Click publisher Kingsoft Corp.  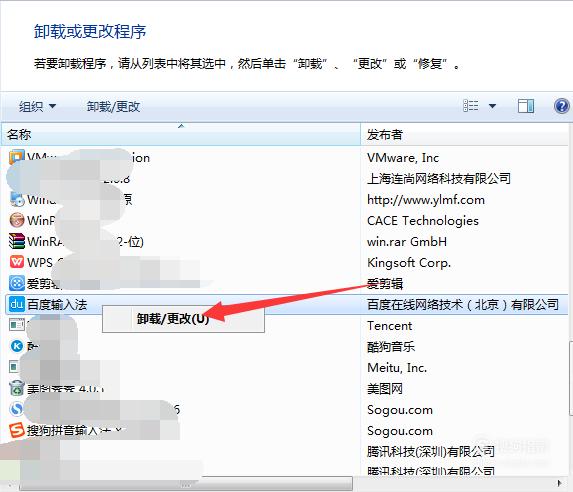409,262
